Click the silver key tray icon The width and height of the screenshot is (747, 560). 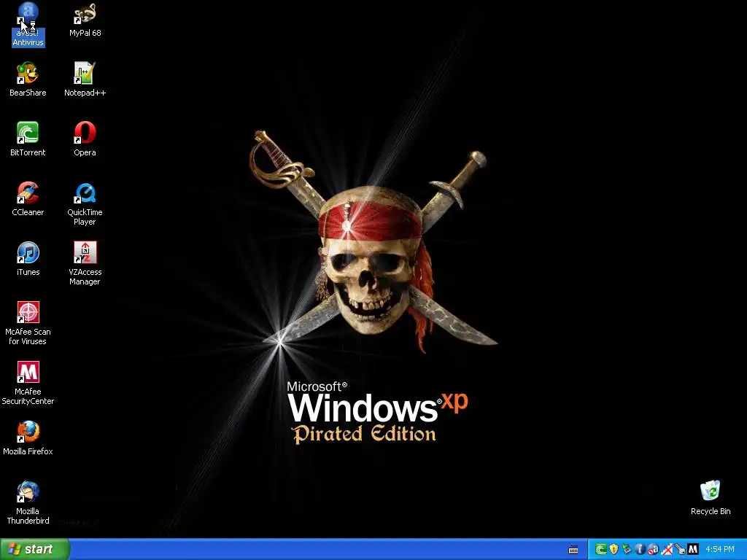point(680,550)
